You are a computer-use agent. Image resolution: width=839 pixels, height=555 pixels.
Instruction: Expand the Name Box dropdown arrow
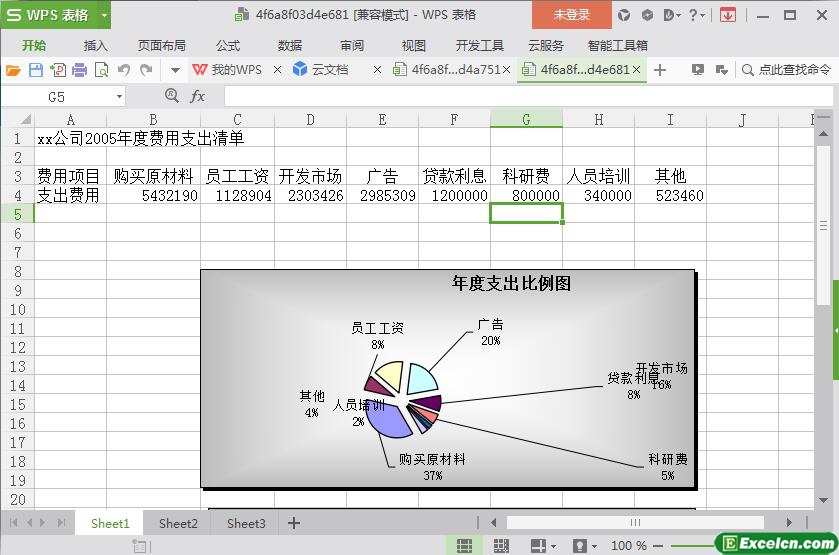[x=119, y=97]
